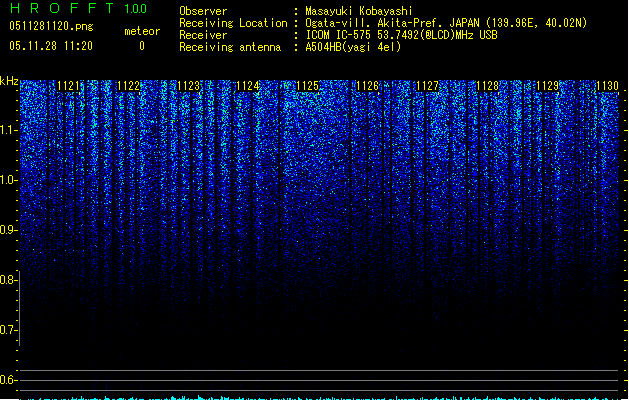
Task: Select the filename 0511281120.png
Action: (x=51, y=26)
